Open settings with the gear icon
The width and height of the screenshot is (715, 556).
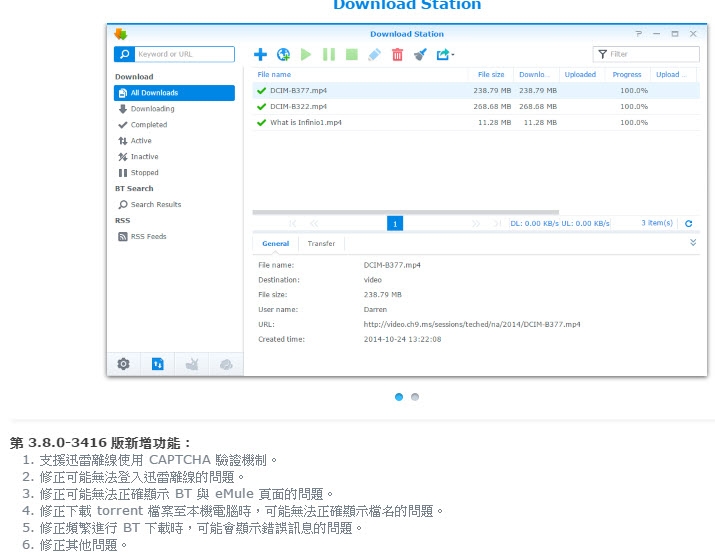point(124,364)
